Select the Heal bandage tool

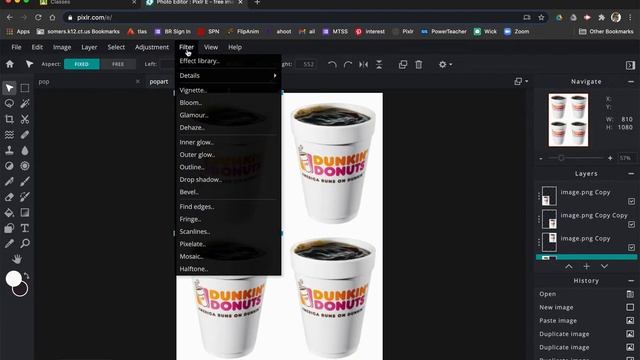25,134
